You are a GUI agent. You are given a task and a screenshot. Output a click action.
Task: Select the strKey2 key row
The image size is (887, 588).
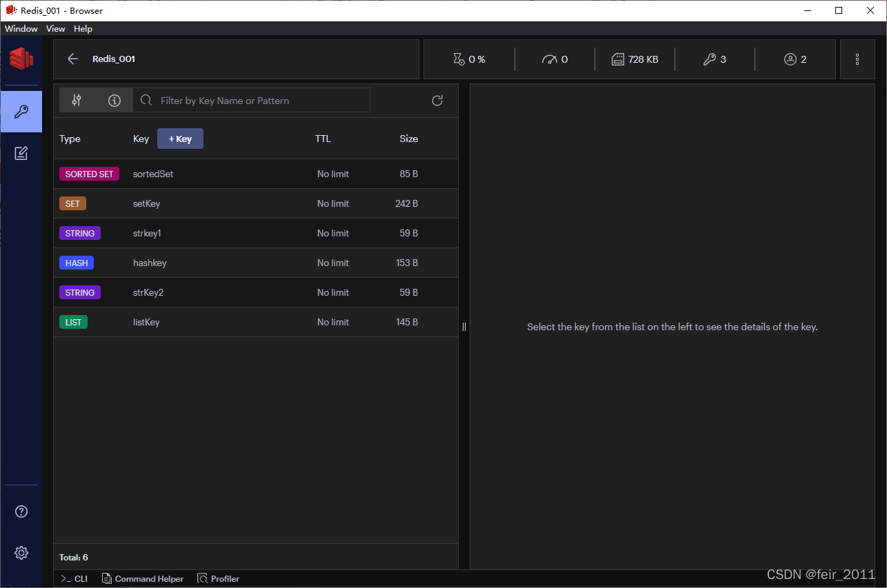tap(256, 292)
